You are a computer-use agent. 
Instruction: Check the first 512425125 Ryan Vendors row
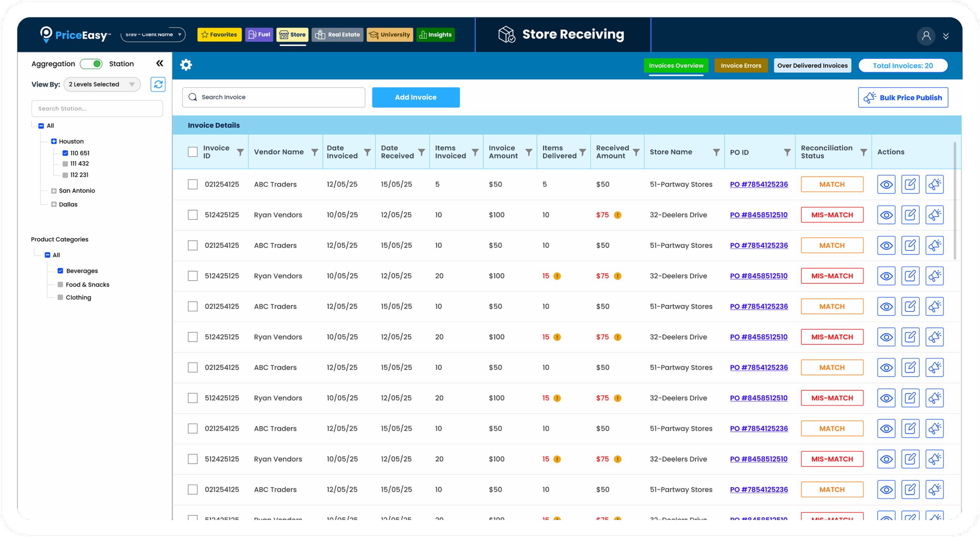coord(193,215)
